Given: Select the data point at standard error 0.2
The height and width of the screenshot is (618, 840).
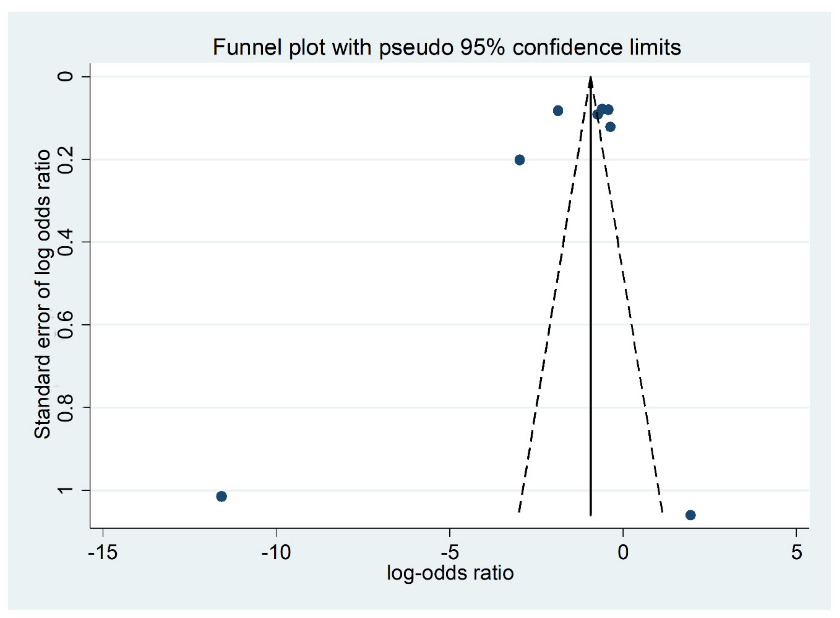Looking at the screenshot, I should pyautogui.click(x=519, y=160).
